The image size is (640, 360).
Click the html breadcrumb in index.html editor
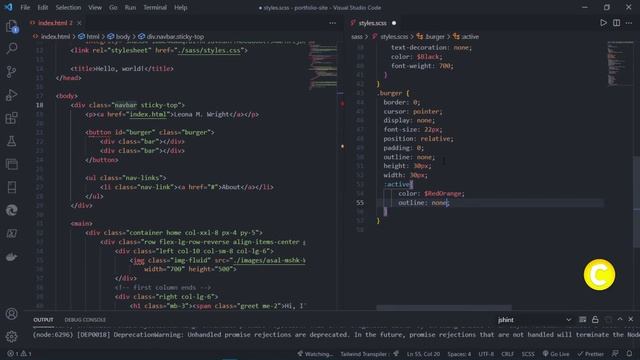click(x=89, y=37)
